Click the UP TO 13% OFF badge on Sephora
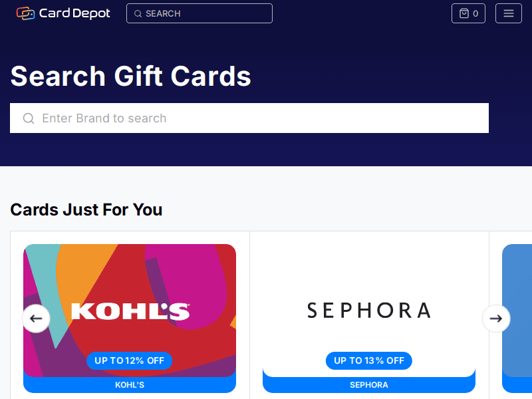 point(368,360)
